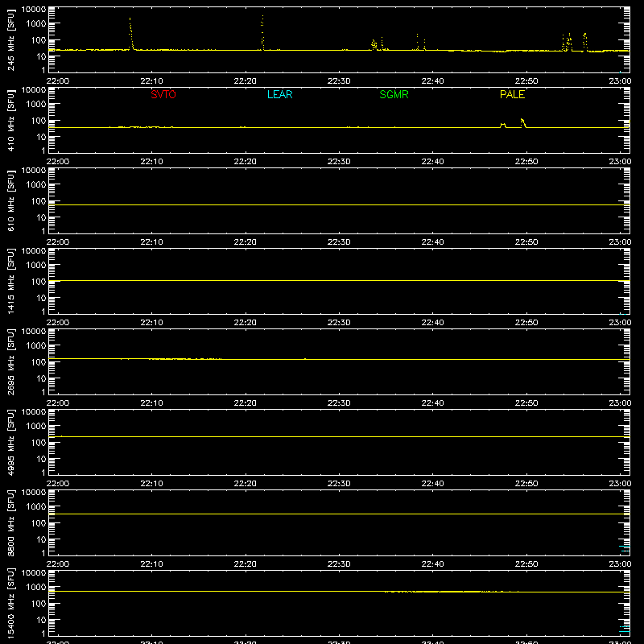Click the 22:49 bump in 410 MHz plot
644x644 pixels.
pos(523,123)
